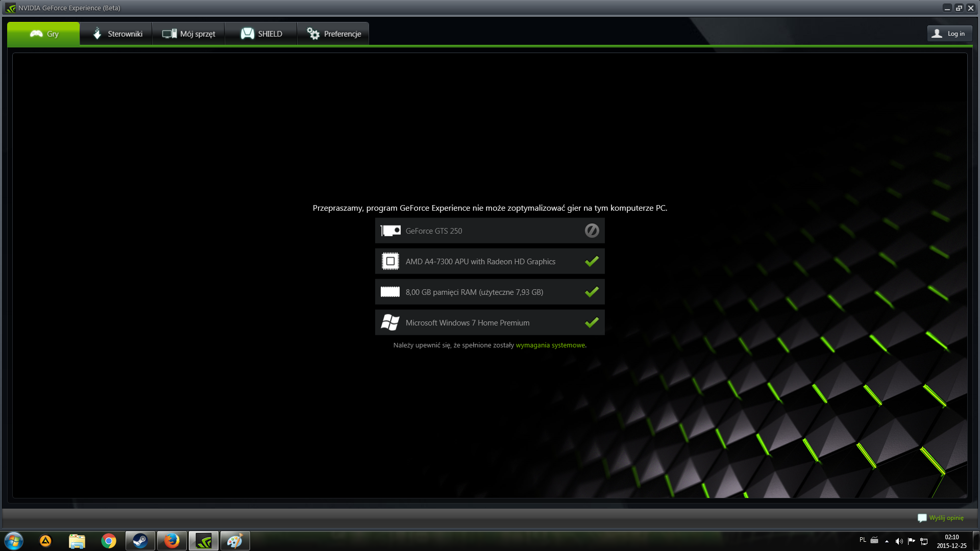Click the Wyślij opinię feedback link
The width and height of the screenshot is (980, 551).
tap(946, 518)
